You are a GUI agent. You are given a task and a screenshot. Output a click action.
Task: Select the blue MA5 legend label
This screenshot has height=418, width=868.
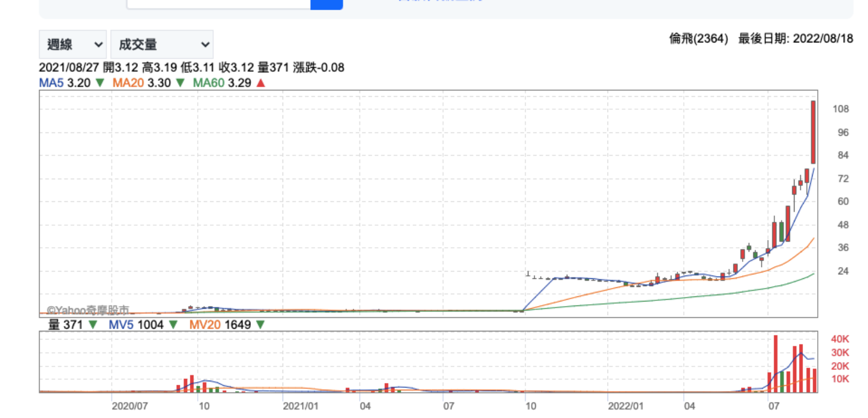pos(51,83)
